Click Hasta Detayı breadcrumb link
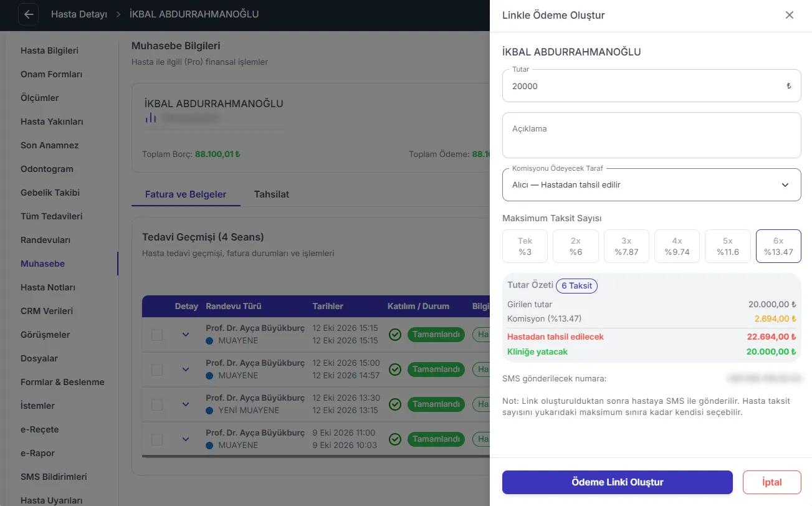 (79, 14)
